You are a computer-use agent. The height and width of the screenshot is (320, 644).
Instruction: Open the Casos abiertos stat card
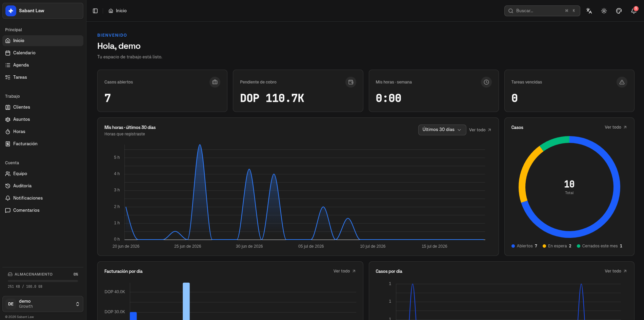[x=162, y=91]
